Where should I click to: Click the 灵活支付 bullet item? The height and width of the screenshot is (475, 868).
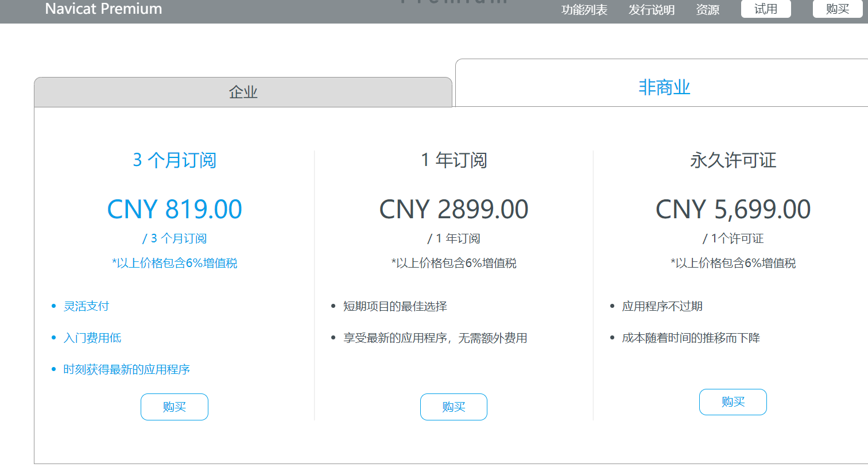[86, 306]
